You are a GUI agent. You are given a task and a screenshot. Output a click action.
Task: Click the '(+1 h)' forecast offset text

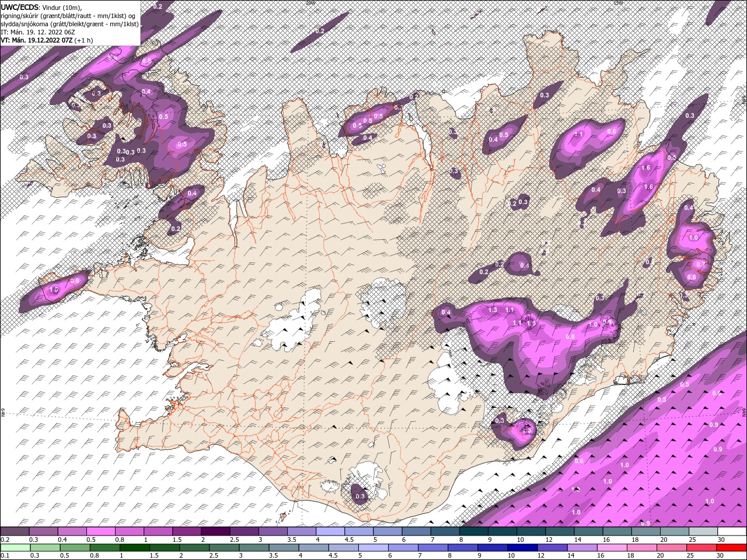click(85, 40)
